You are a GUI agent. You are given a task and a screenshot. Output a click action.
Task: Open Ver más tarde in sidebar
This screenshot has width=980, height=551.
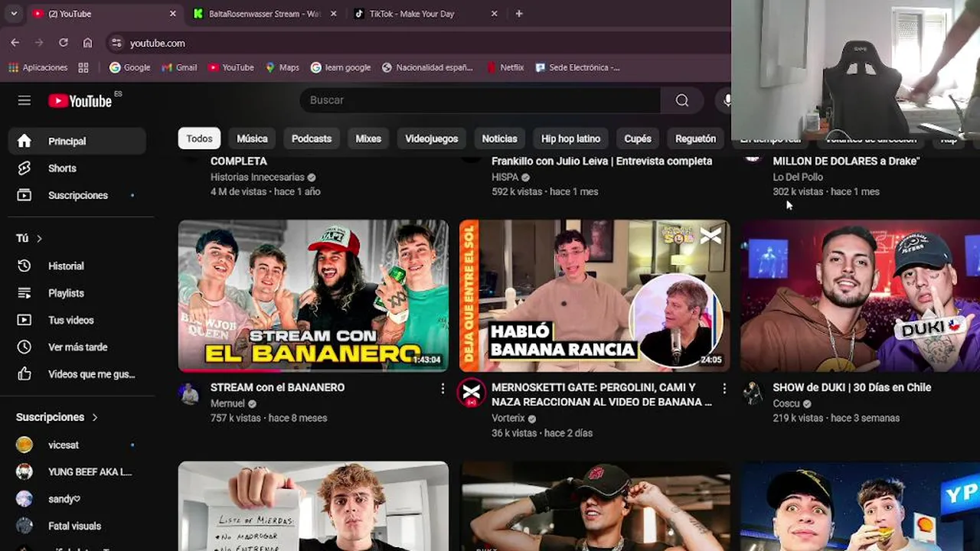coord(77,347)
